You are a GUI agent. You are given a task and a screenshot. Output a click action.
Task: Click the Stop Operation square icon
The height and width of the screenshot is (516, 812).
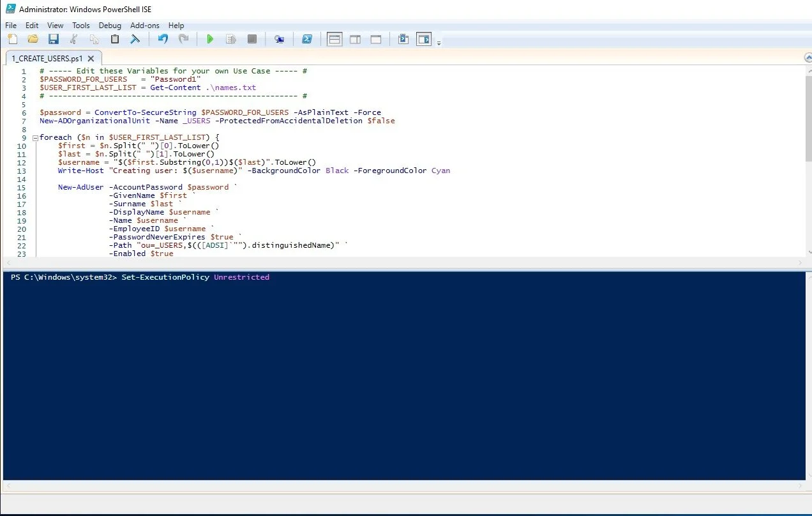(252, 40)
